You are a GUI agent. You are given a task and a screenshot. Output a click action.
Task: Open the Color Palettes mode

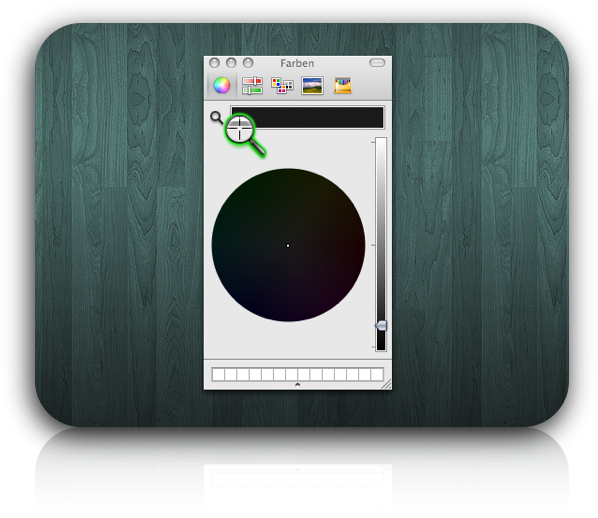tap(282, 85)
